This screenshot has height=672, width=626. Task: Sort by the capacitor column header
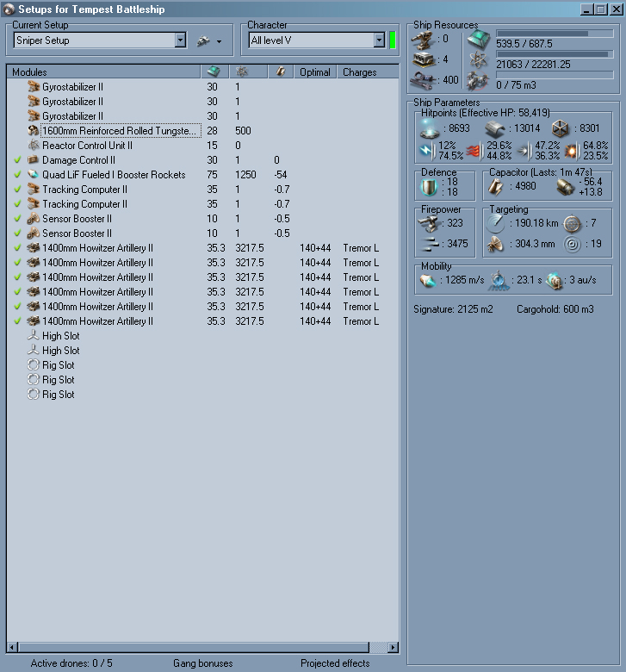281,72
